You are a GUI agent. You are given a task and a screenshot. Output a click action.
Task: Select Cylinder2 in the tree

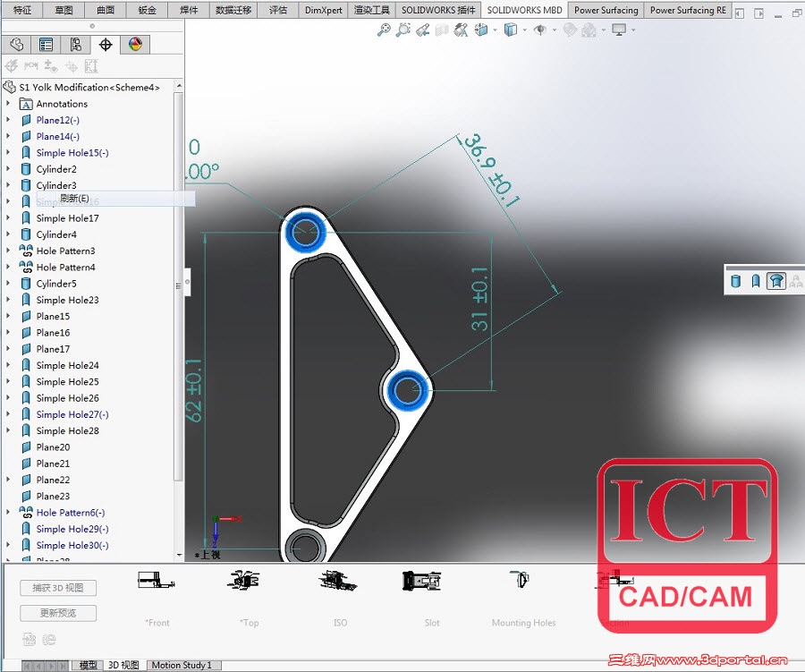[56, 169]
